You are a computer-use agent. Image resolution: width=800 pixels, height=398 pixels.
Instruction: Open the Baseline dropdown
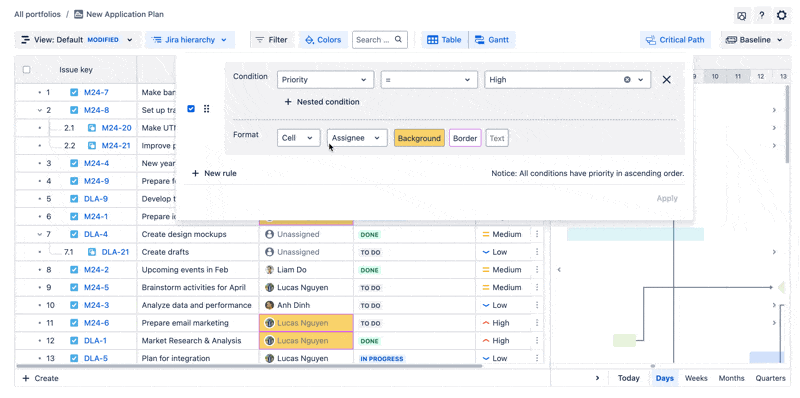[x=755, y=40]
